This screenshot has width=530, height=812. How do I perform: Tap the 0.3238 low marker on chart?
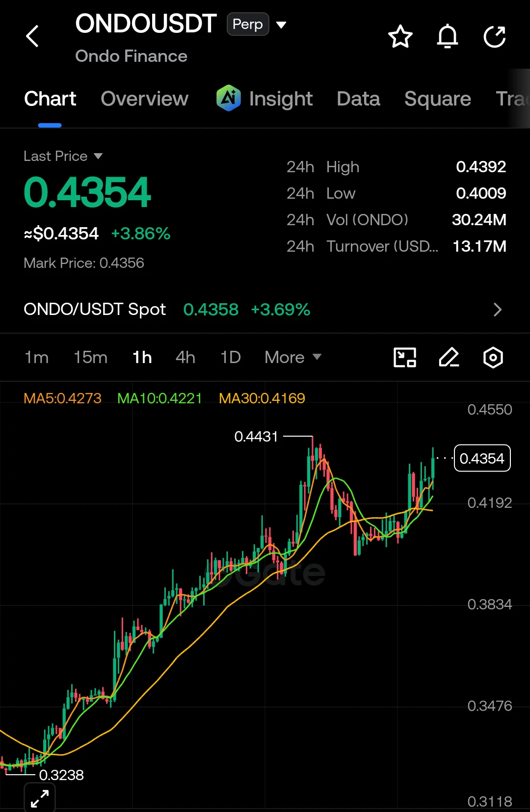61,775
